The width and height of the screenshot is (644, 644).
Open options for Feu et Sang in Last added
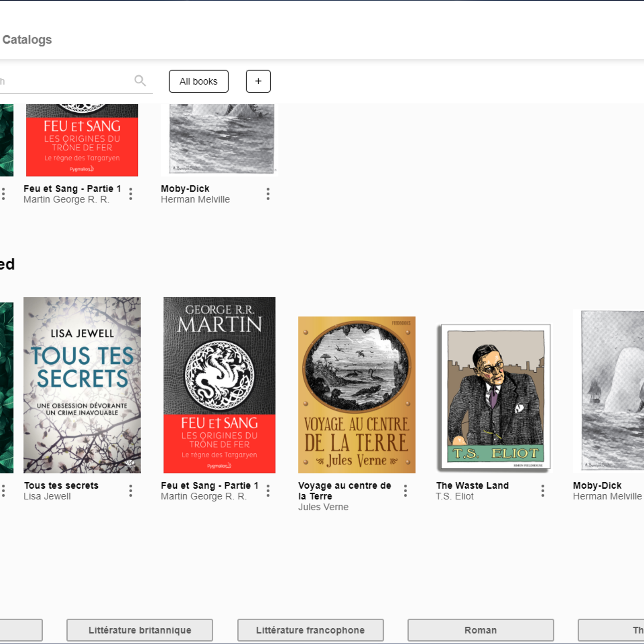(x=268, y=491)
